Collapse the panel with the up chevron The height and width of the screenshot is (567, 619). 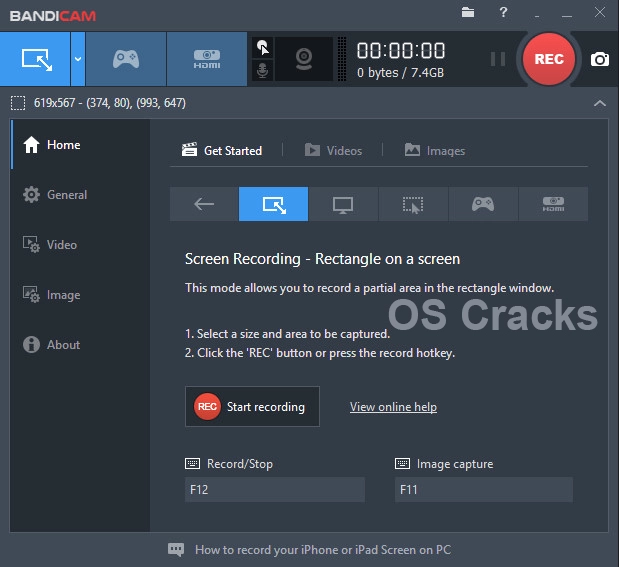coord(600,103)
